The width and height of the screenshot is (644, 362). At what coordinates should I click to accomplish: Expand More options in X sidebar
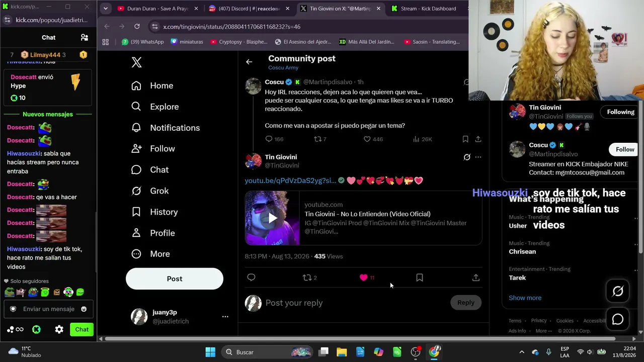150,254
